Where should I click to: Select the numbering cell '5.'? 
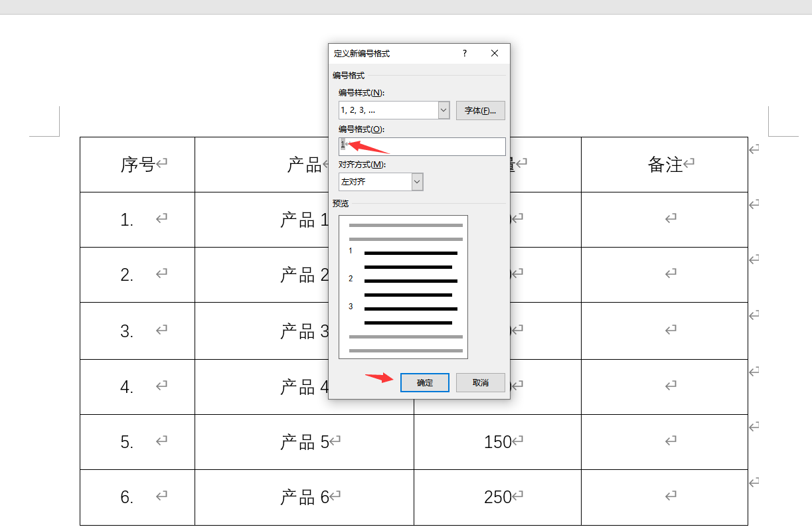(x=137, y=442)
